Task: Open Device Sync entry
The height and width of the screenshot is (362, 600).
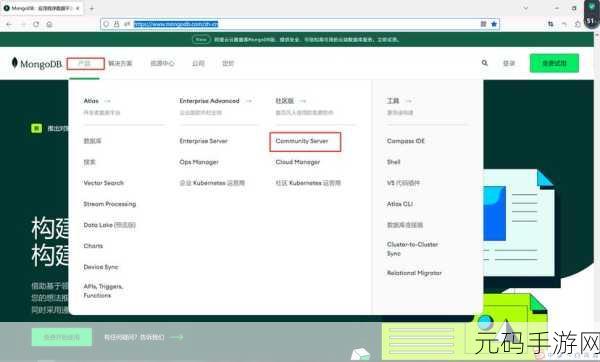Action: pyautogui.click(x=101, y=267)
